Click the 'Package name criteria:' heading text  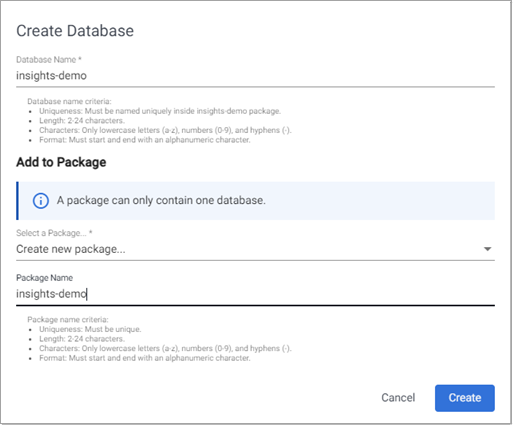[x=68, y=319]
